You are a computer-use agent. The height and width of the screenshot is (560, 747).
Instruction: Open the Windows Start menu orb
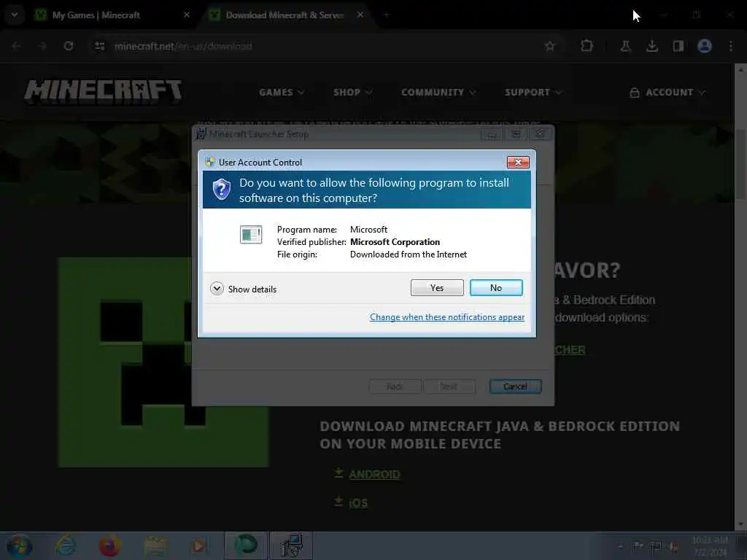(19, 546)
